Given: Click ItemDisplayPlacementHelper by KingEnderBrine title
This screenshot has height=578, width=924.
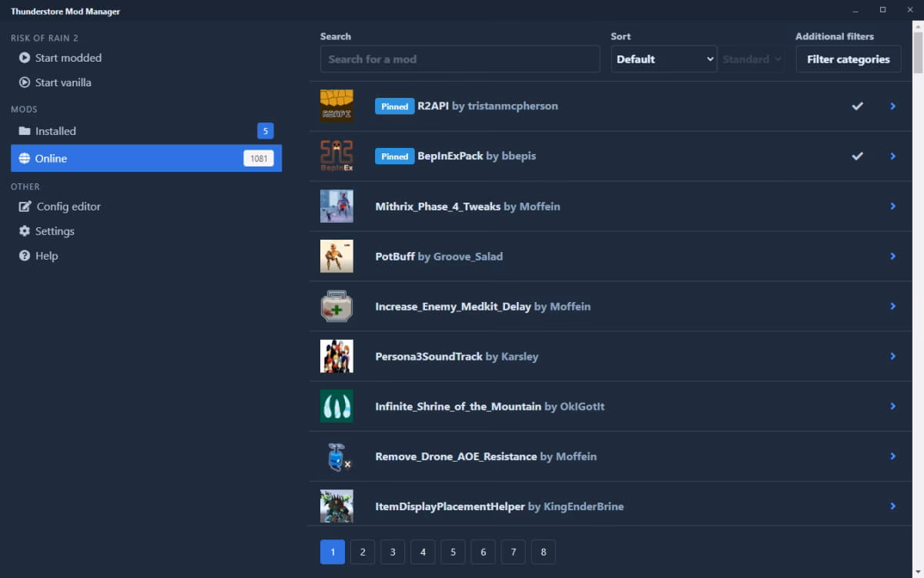Looking at the screenshot, I should (x=499, y=506).
